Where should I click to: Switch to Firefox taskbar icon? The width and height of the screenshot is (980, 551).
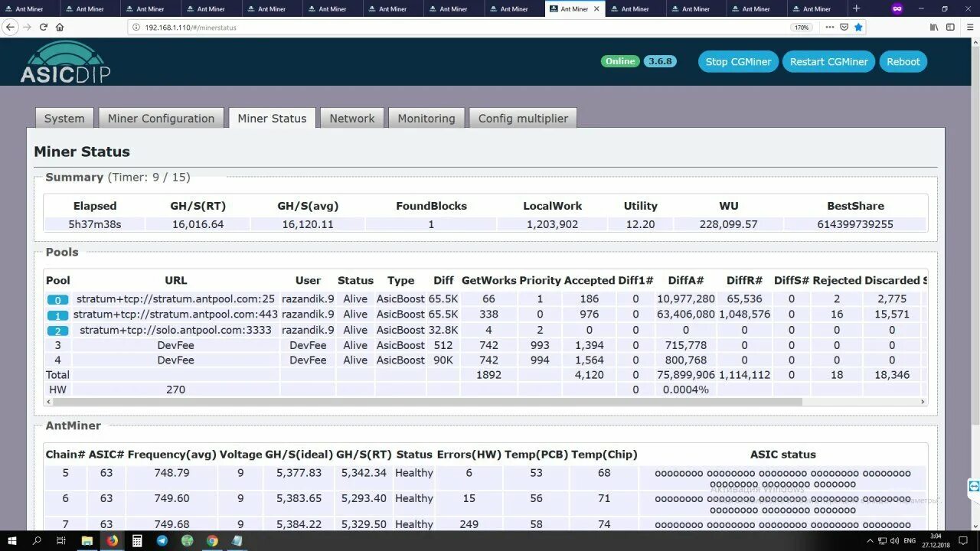tap(112, 540)
